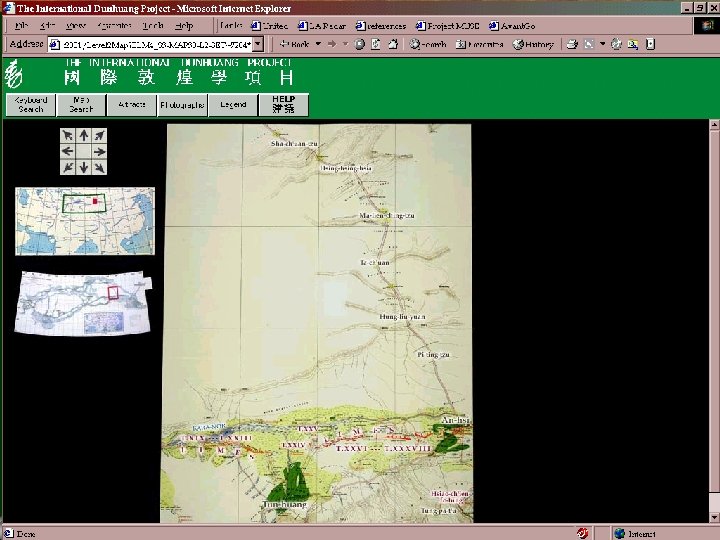The width and height of the screenshot is (720, 540).
Task: Open the Help menu in the menu bar
Action: (x=184, y=26)
